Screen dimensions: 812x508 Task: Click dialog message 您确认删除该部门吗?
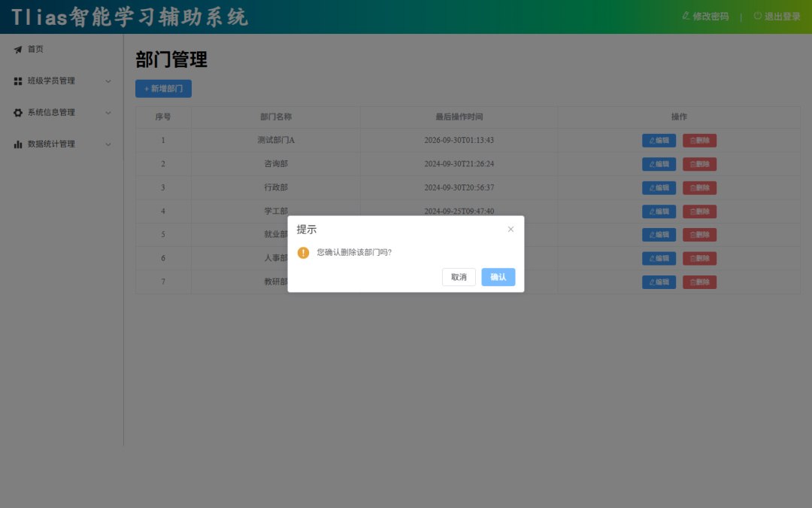coord(354,252)
